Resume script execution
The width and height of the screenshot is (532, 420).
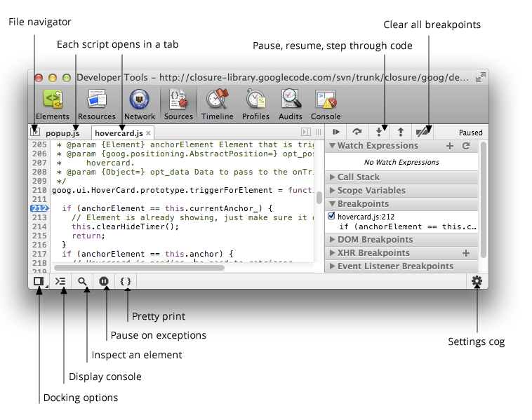coord(336,132)
